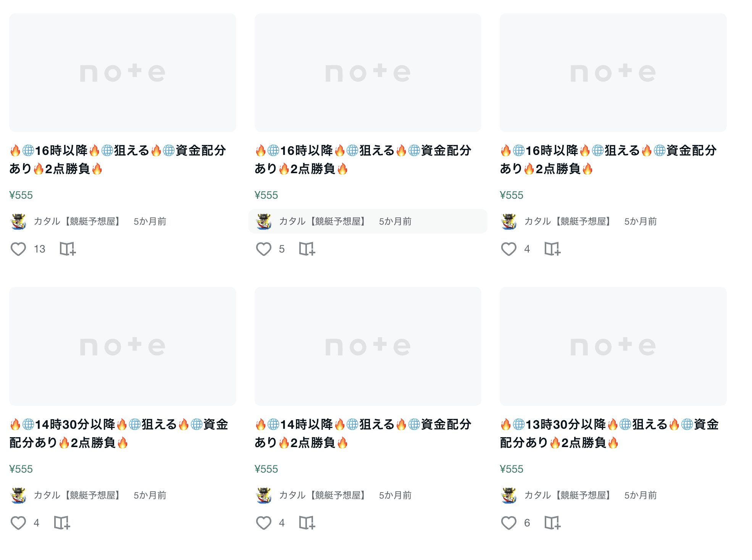The height and width of the screenshot is (560, 752).
Task: Open the 14時以降 article title
Action: (x=363, y=433)
